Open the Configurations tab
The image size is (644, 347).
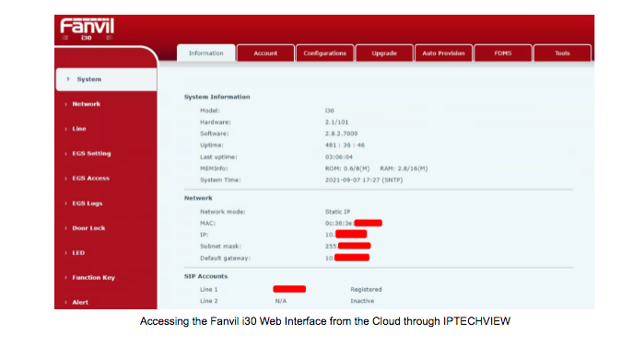[x=325, y=53]
